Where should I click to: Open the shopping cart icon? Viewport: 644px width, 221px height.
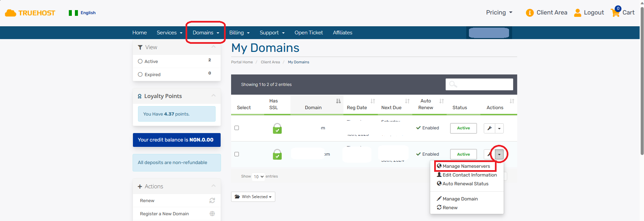coord(615,12)
